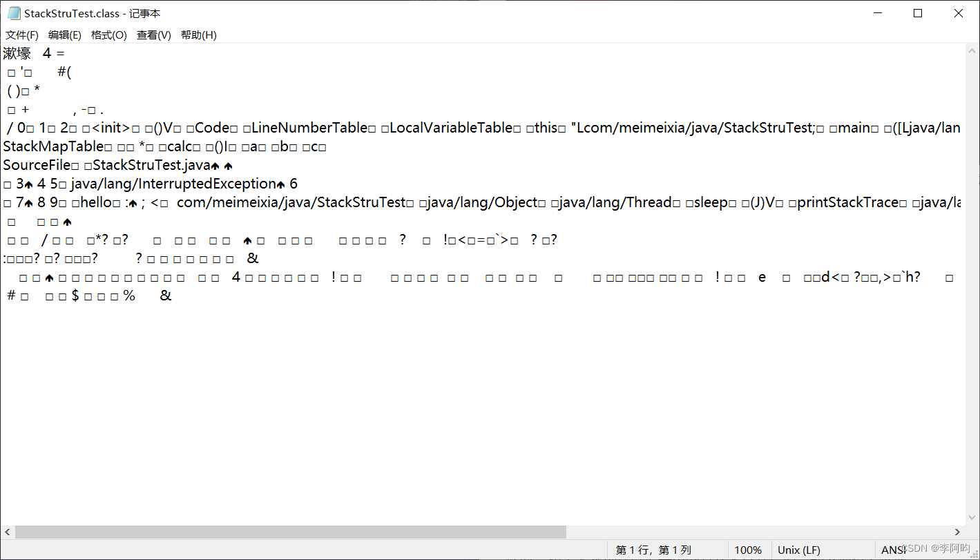
Task: Click the text SourceFile
Action: tap(37, 166)
